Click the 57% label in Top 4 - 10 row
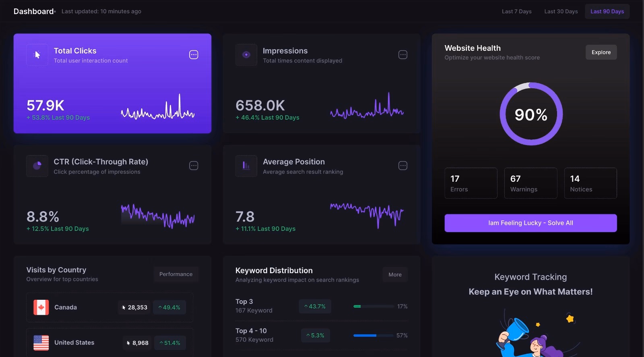The width and height of the screenshot is (644, 357). 402,336
